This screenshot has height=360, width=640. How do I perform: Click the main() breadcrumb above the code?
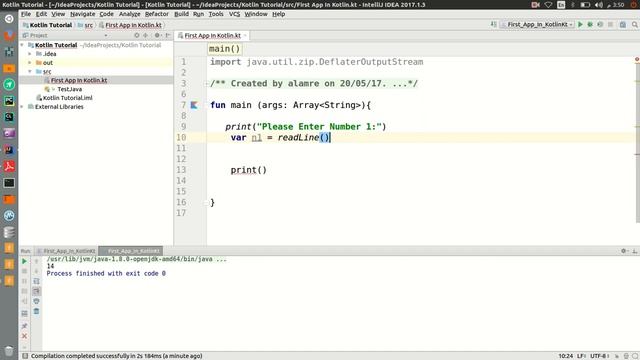tap(224, 49)
